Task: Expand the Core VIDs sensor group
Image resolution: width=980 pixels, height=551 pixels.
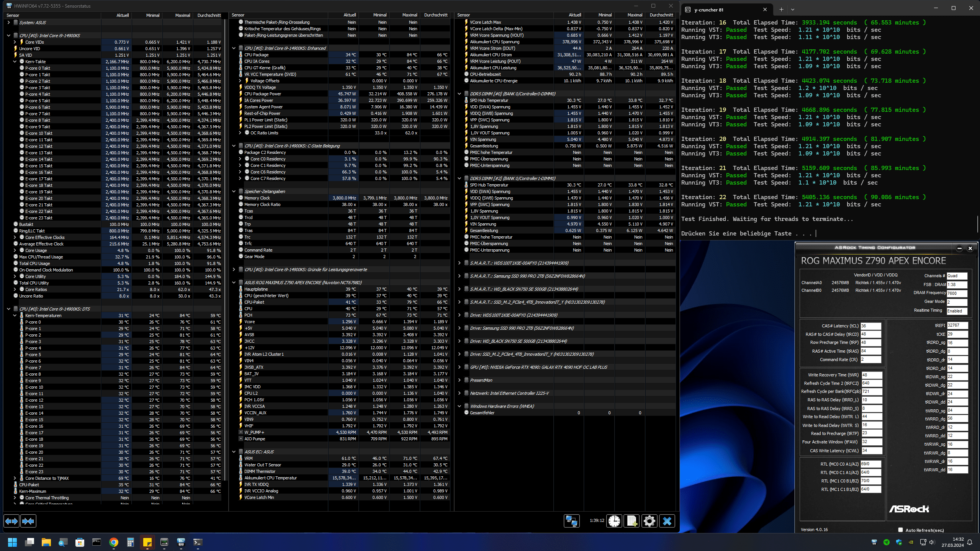Action: pyautogui.click(x=15, y=42)
